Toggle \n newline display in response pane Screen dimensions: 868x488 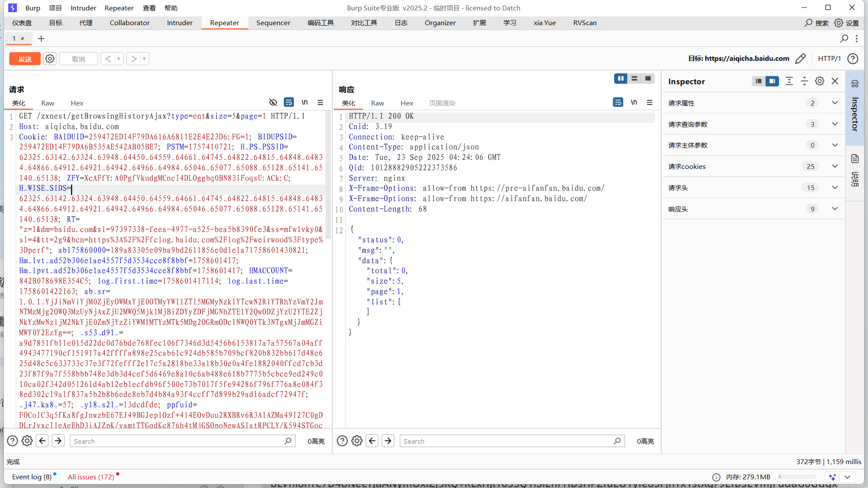point(634,102)
